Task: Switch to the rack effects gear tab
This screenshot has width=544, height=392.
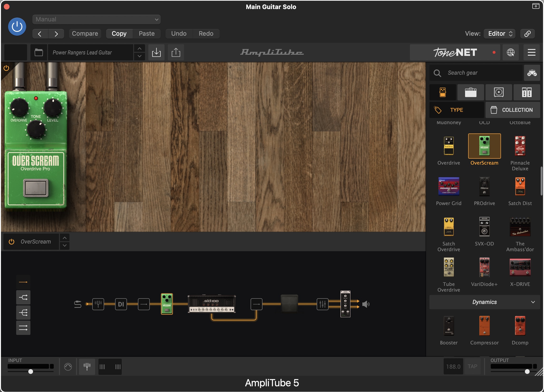Action: coord(526,92)
